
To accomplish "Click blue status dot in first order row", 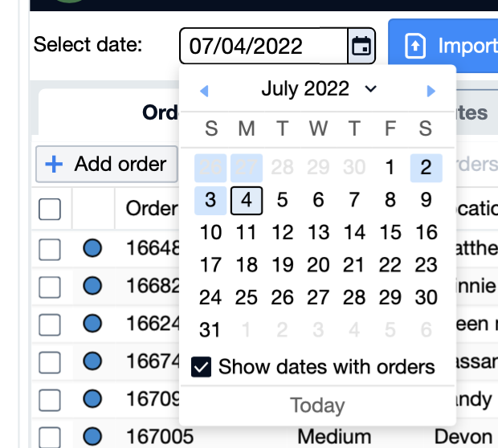I will pyautogui.click(x=92, y=249).
